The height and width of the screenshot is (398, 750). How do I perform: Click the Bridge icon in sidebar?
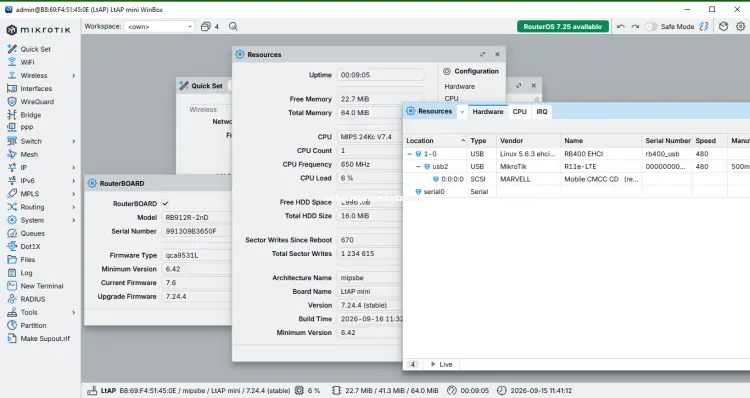pyautogui.click(x=12, y=115)
